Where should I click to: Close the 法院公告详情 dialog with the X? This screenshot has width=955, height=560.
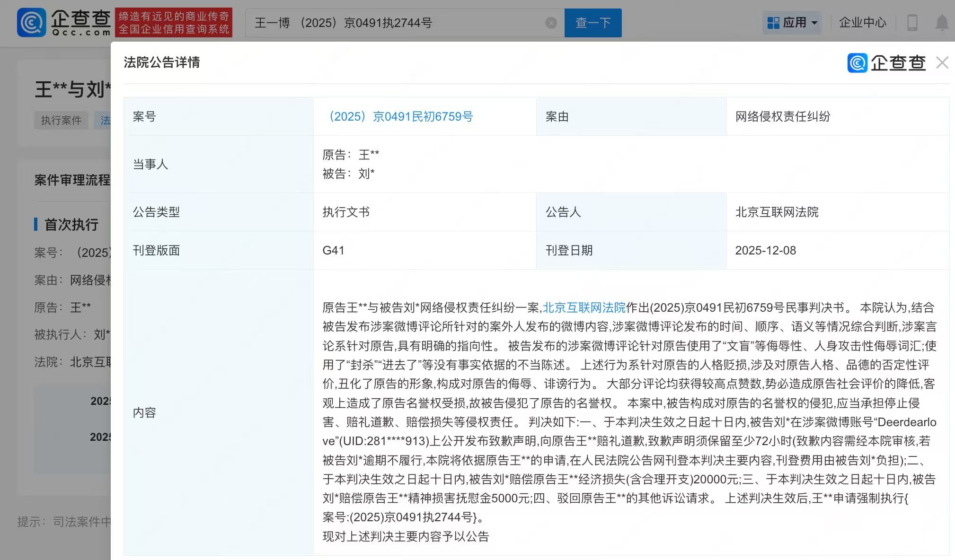942,62
